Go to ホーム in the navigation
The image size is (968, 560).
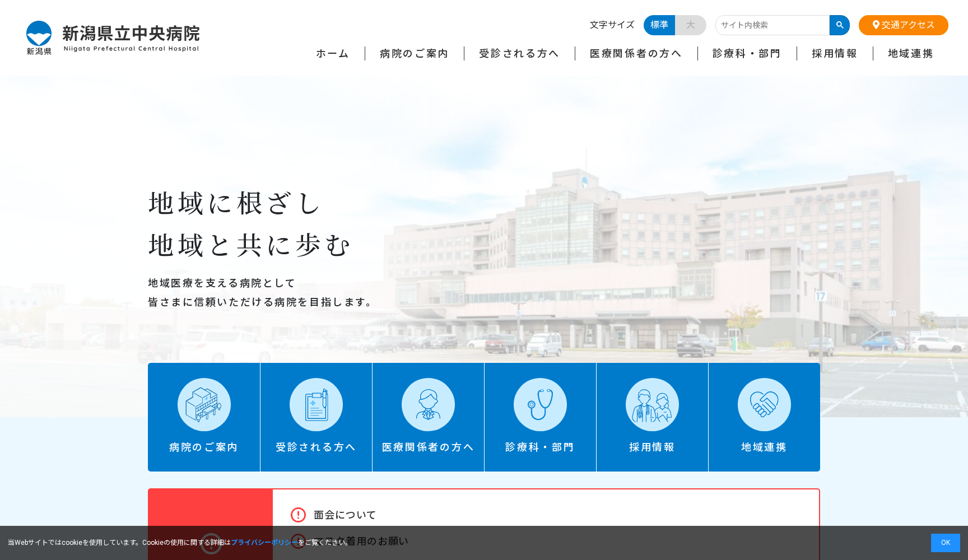[331, 53]
